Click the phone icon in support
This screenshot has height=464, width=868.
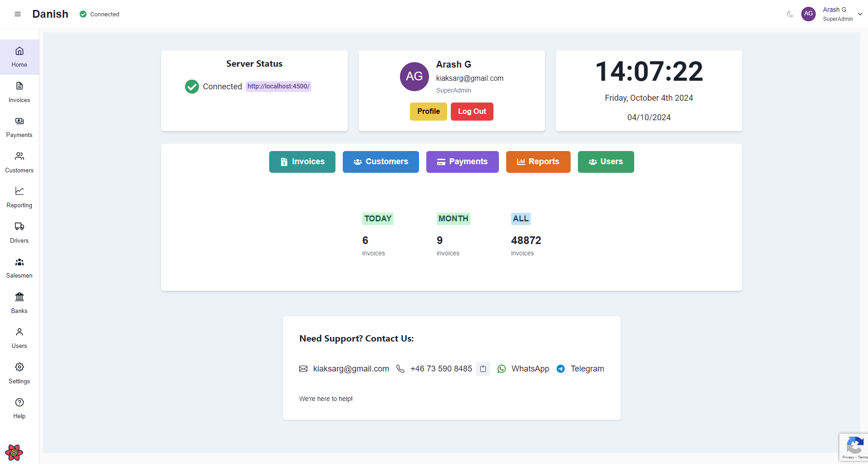point(400,369)
